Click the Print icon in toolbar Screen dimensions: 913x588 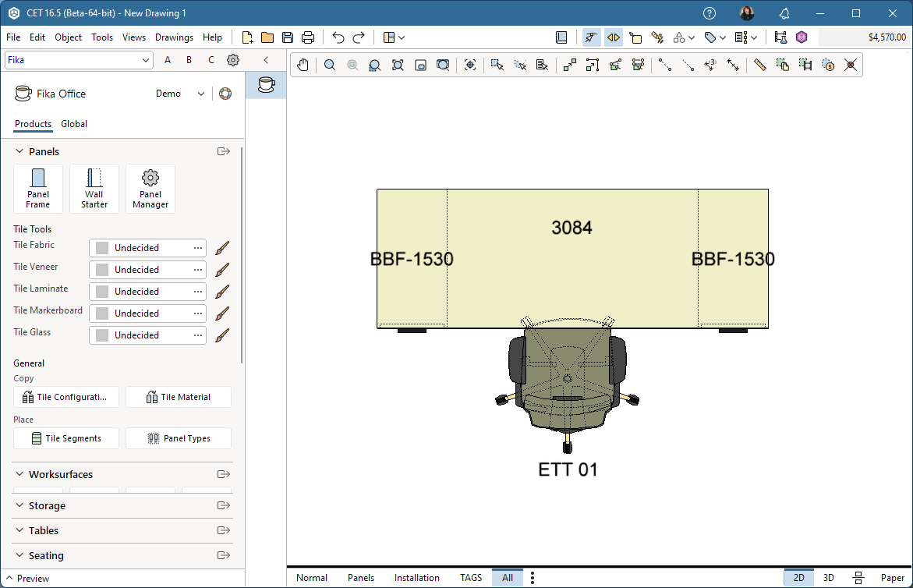click(x=308, y=37)
